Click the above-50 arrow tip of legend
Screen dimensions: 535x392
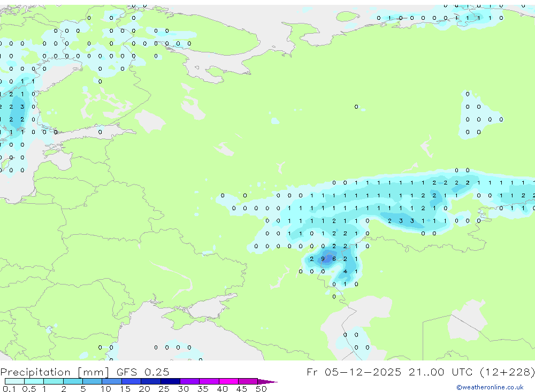tap(267, 382)
